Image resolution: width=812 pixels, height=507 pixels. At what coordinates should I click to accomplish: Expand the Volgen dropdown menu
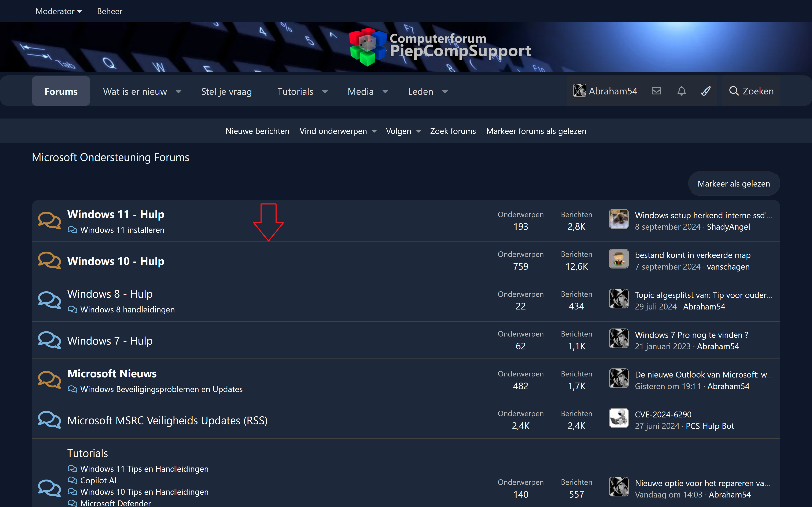(x=418, y=131)
